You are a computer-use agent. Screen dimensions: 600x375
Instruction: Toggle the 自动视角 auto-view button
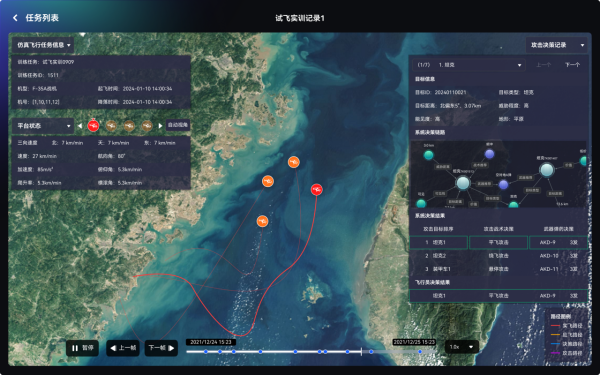178,125
